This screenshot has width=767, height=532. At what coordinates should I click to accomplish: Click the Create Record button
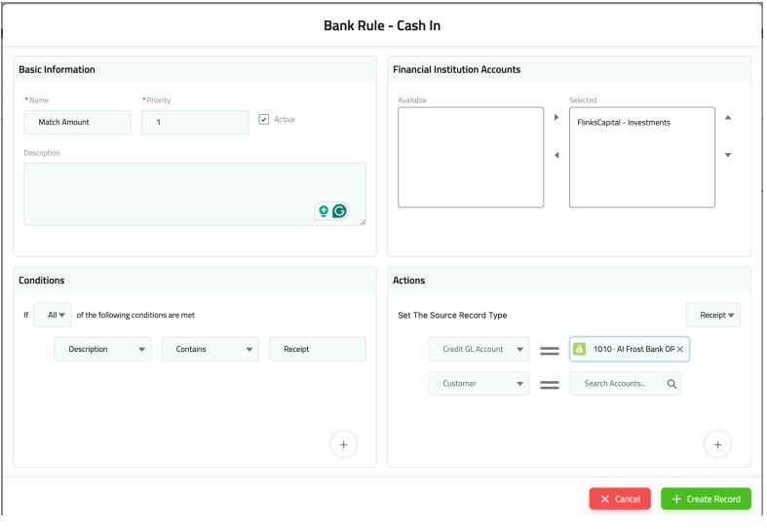[x=706, y=499]
